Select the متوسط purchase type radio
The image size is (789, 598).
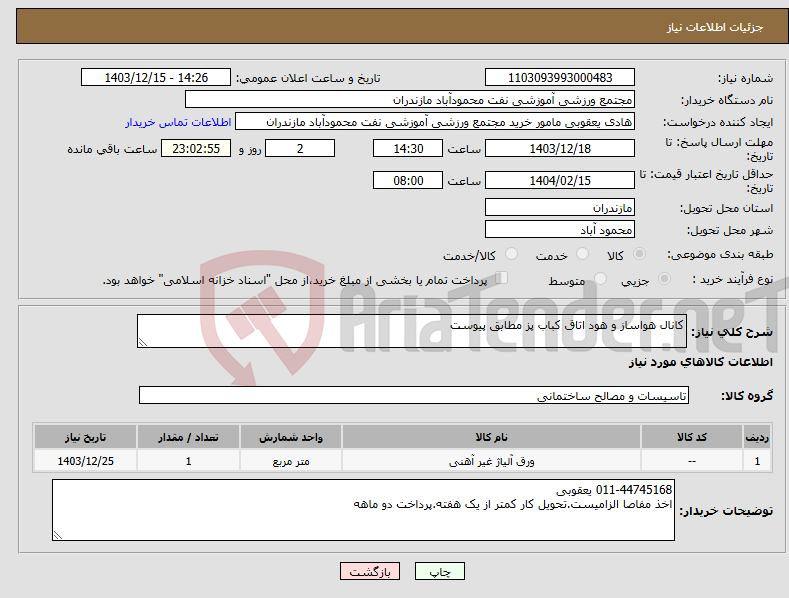point(600,278)
